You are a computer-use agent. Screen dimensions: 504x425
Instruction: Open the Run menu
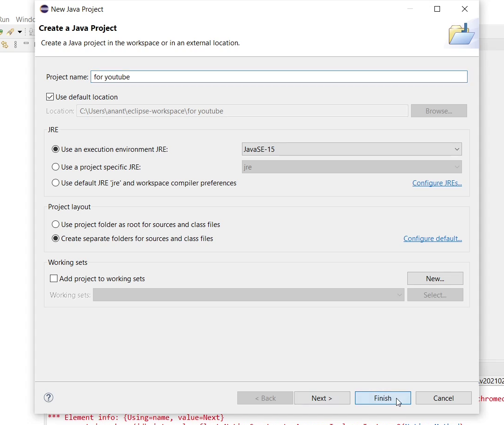(x=4, y=20)
